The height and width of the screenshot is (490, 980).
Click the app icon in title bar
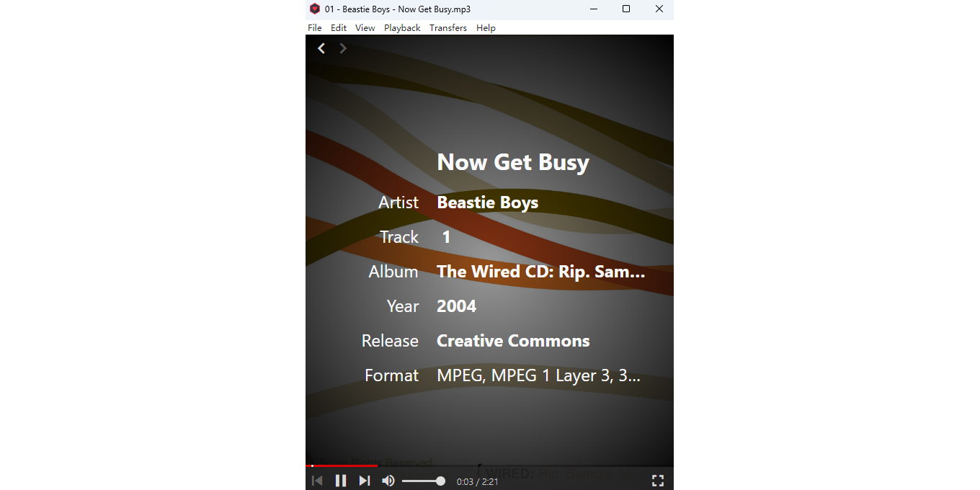[315, 9]
